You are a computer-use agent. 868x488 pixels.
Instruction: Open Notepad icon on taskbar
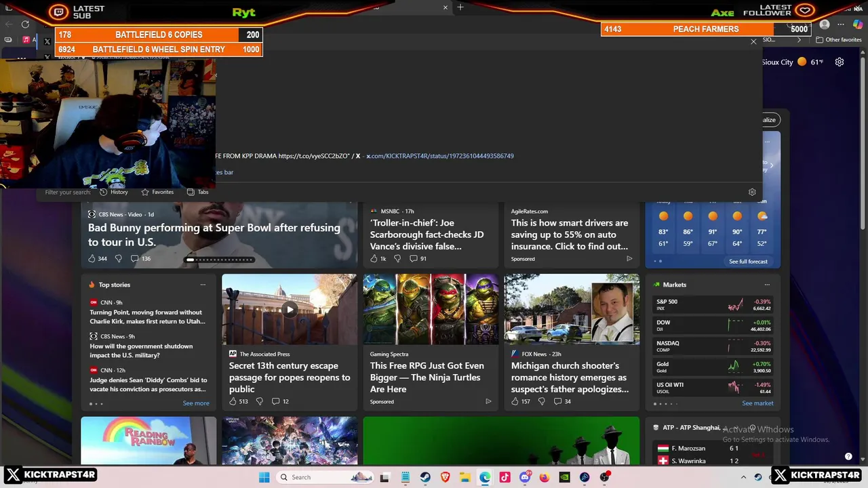pos(406,477)
